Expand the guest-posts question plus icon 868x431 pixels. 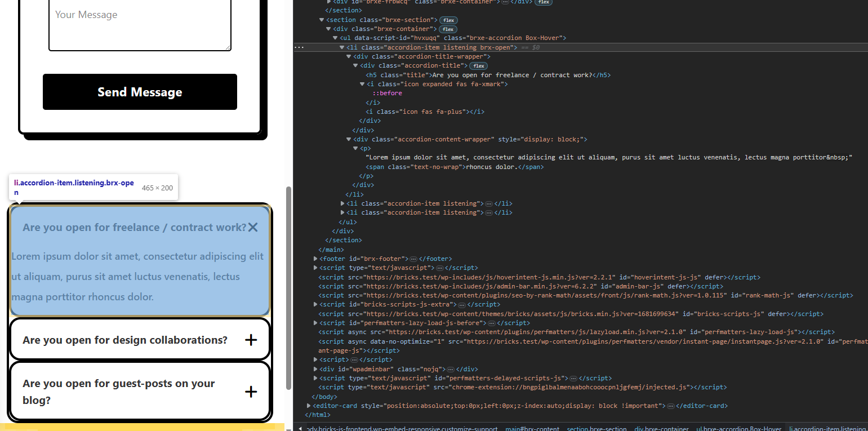[251, 392]
